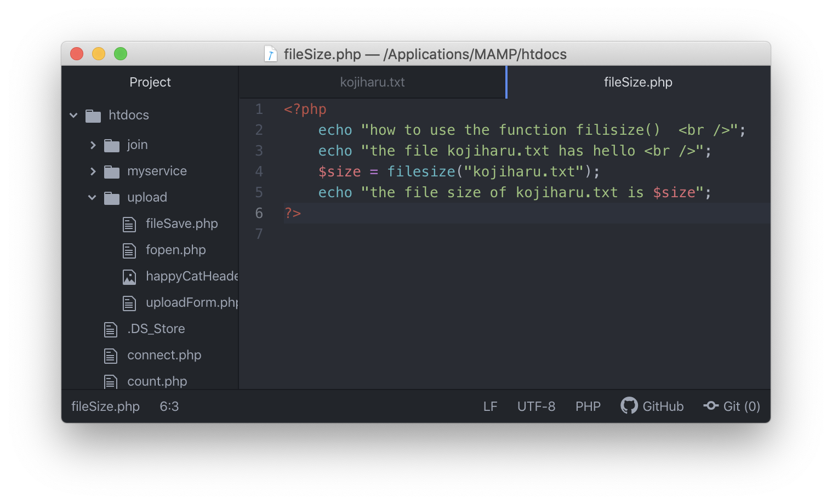Click echo keyword on line 5

335,192
